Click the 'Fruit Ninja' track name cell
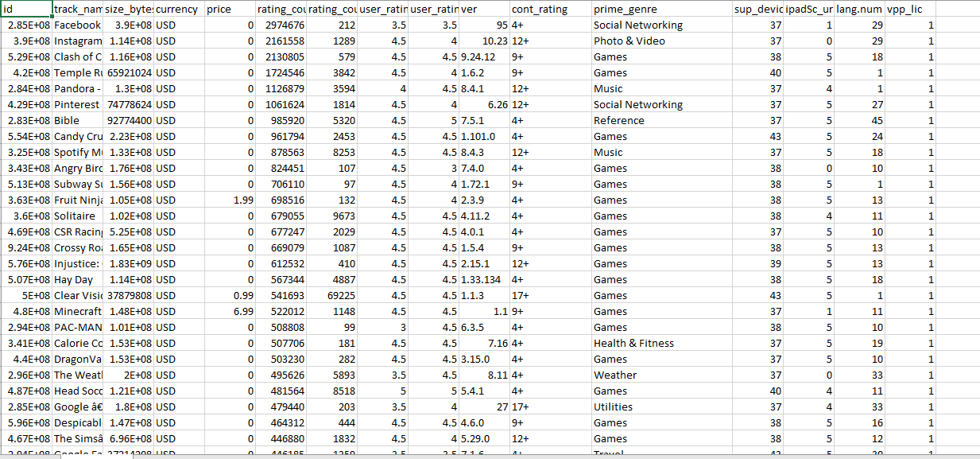 coord(78,200)
